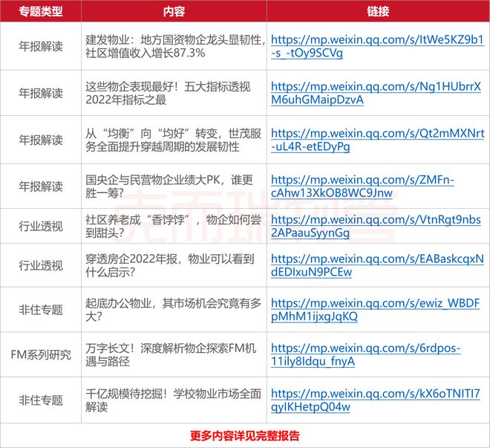Click 年报解读 cell in the 建发物业 row

(x=41, y=46)
